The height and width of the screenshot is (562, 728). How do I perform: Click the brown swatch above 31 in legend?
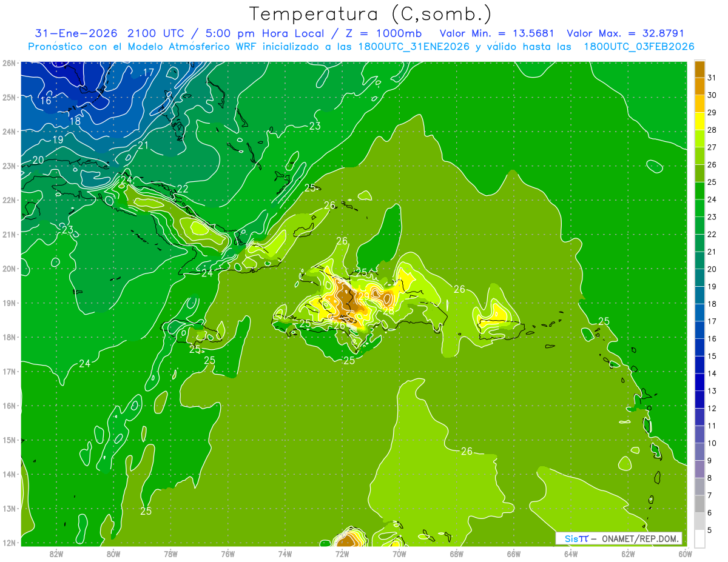tap(699, 69)
